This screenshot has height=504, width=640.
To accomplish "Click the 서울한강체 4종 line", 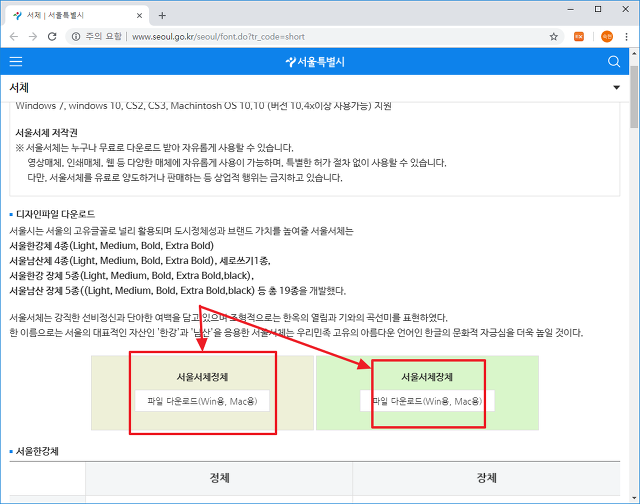I will click(111, 246).
